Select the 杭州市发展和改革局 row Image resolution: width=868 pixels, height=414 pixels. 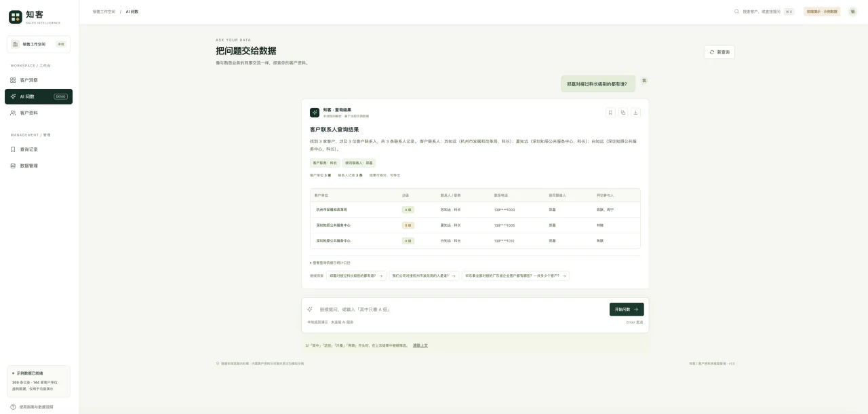475,210
